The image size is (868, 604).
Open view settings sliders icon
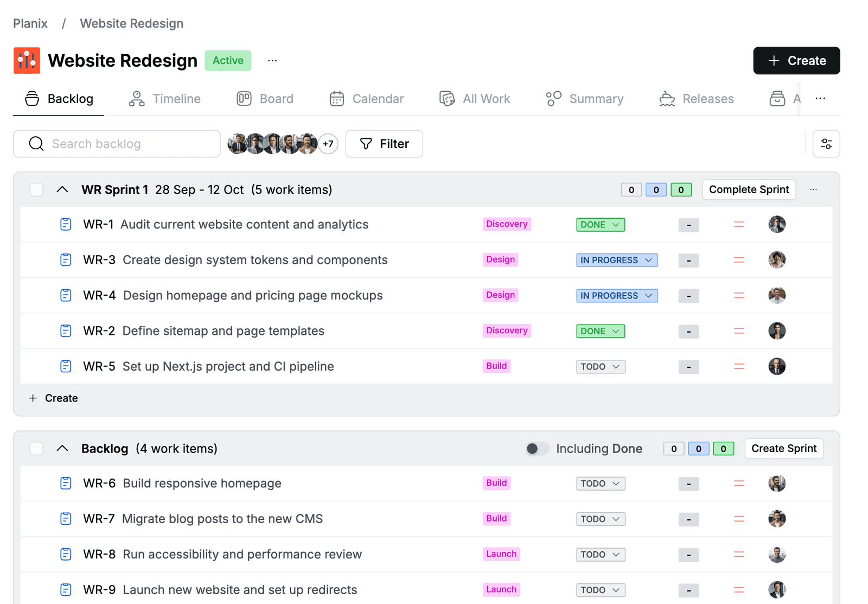click(x=826, y=144)
